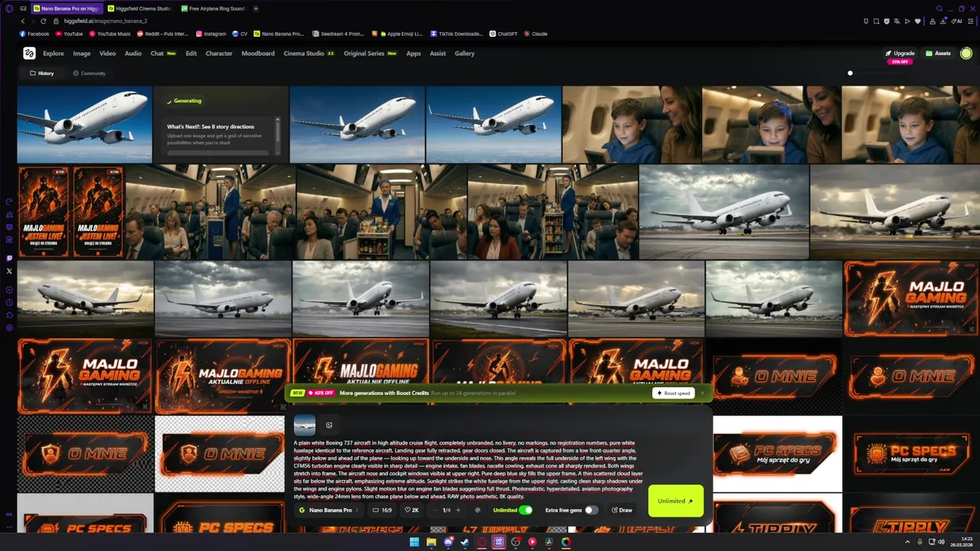Open the Explore menu

point(54,54)
